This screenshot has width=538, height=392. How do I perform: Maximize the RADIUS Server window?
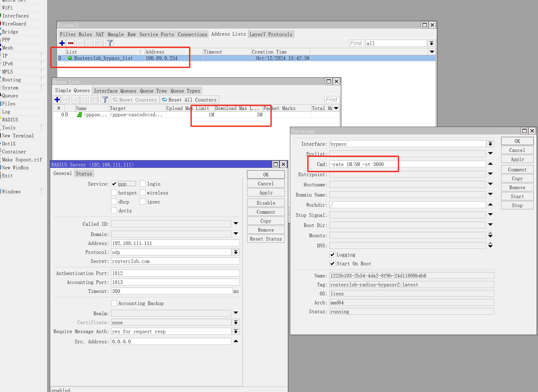[x=276, y=164]
